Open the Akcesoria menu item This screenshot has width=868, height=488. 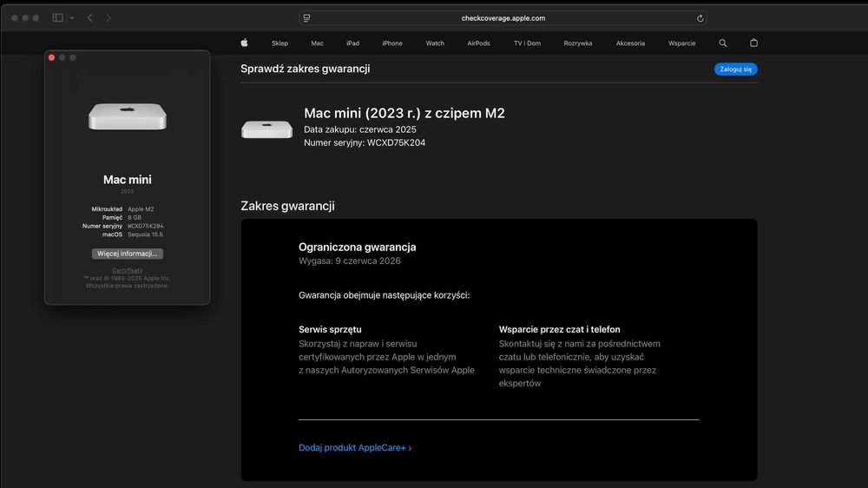[630, 43]
